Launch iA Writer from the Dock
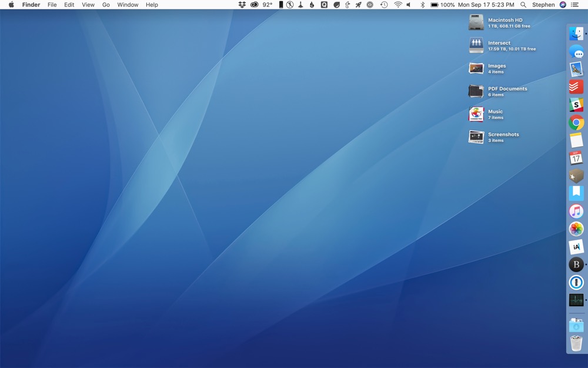Screen dimensions: 588x368 576,247
